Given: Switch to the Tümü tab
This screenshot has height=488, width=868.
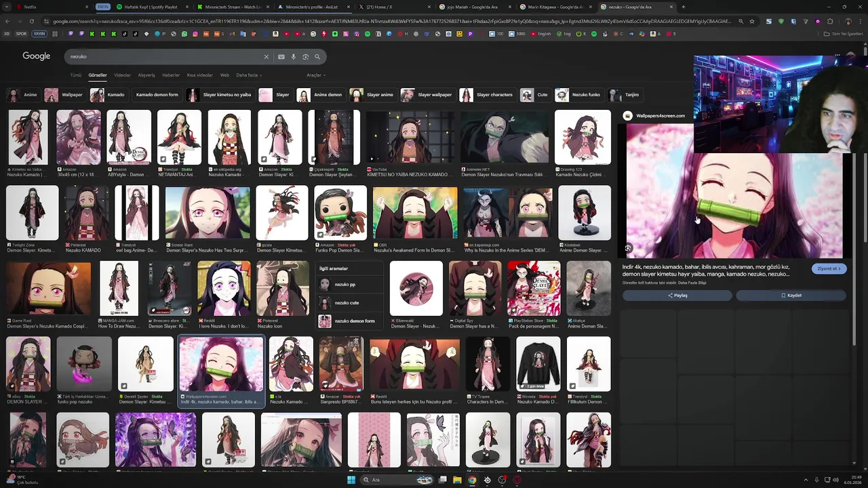Looking at the screenshot, I should (75, 75).
